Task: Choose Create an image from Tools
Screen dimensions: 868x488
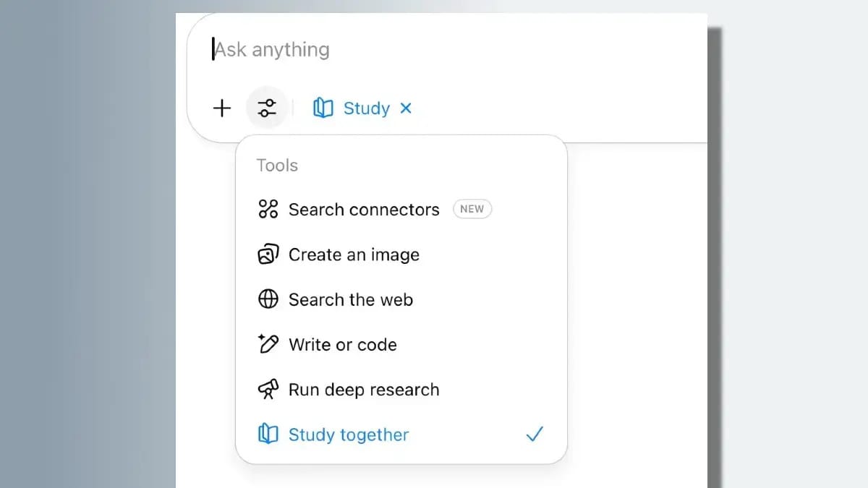Action: coord(401,254)
